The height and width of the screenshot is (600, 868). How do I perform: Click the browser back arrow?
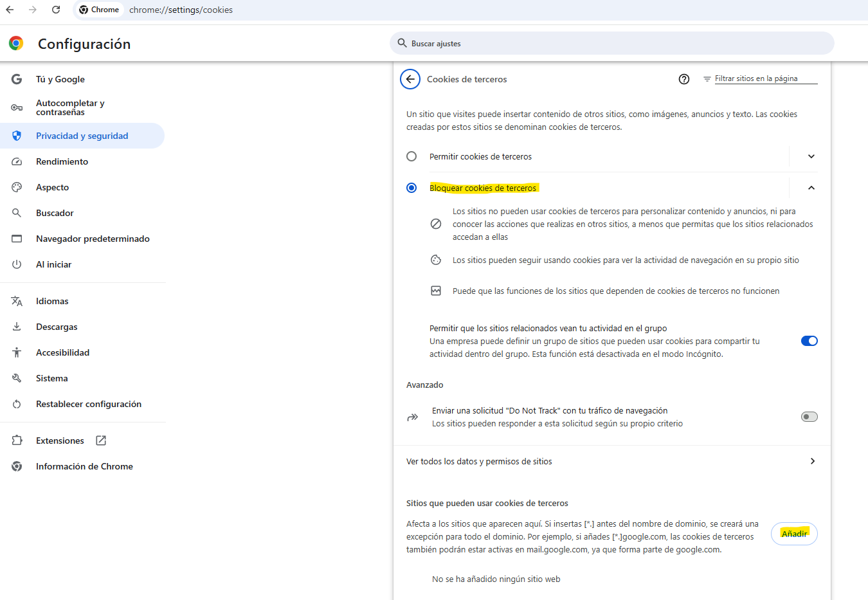10,10
